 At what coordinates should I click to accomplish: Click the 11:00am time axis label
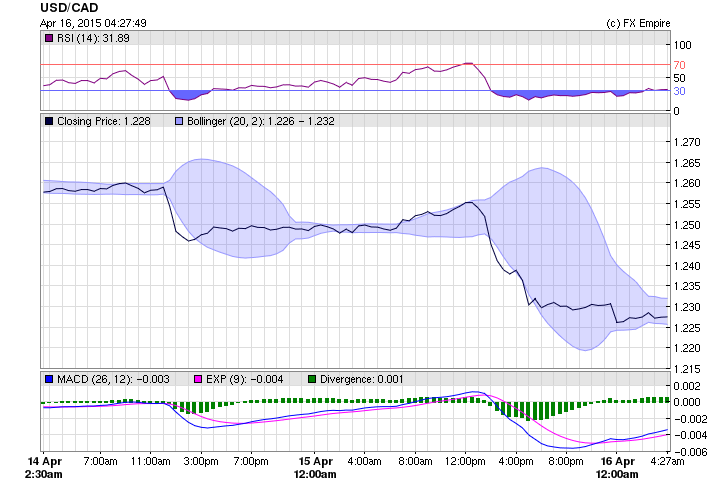pos(150,462)
